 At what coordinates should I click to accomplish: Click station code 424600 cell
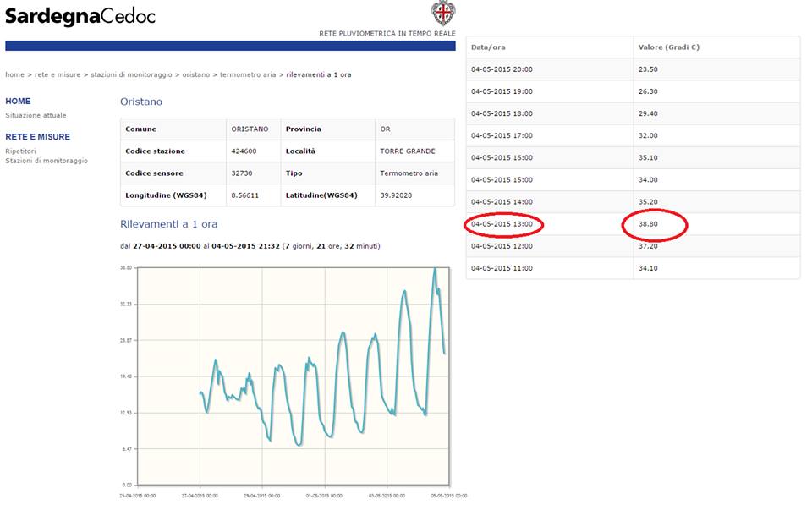pos(253,151)
